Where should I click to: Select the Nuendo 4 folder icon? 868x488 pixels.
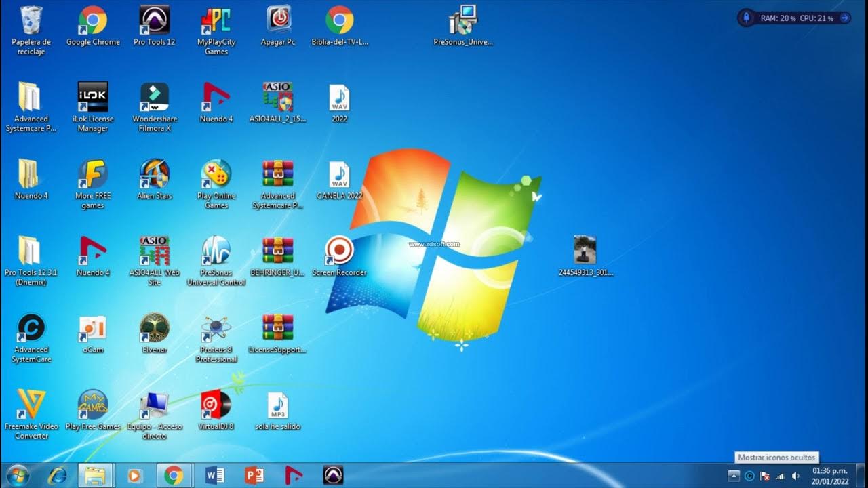point(31,180)
